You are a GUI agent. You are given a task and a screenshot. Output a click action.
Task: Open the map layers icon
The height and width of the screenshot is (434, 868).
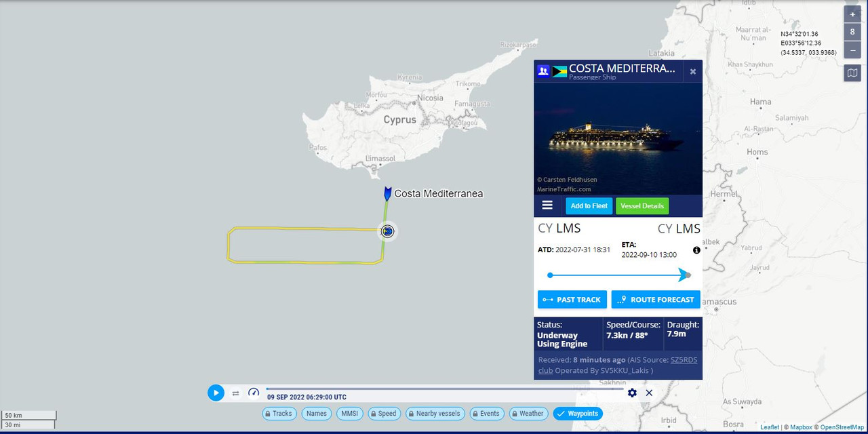coord(852,73)
